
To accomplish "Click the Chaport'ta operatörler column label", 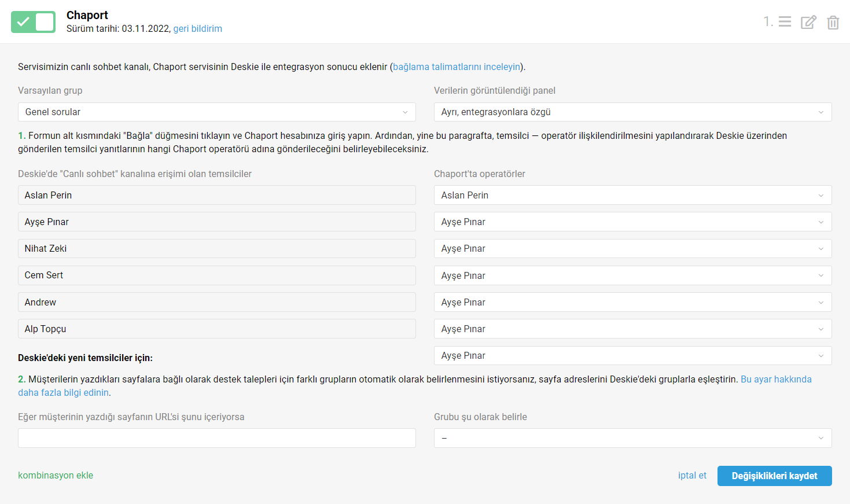I will click(480, 174).
